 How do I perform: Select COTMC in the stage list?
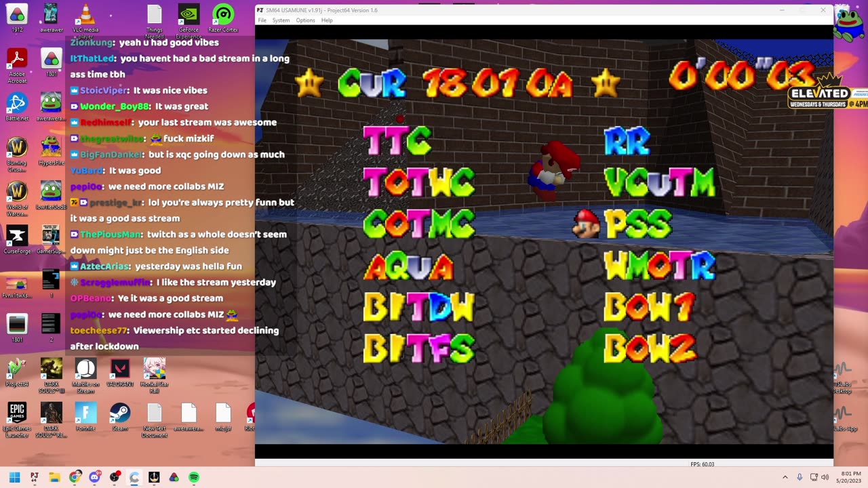[418, 224]
